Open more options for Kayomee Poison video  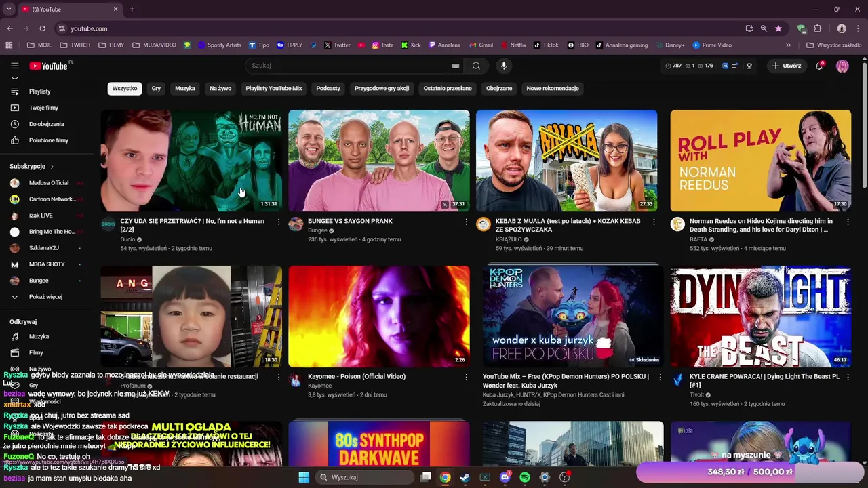coord(466,377)
